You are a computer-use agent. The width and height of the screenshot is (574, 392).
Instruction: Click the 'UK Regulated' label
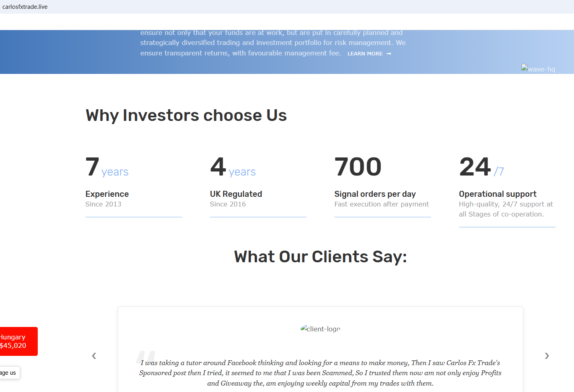tap(236, 194)
